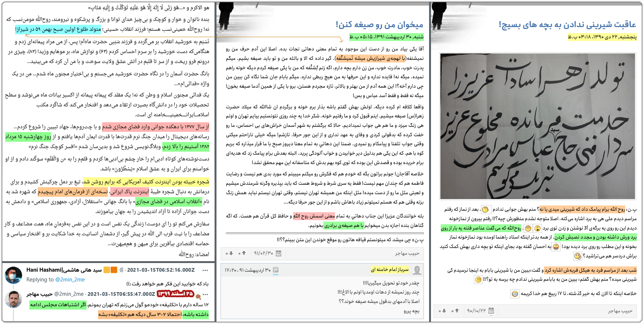Downvote the 90/10/22 post in right panel
The width and height of the screenshot is (644, 324).
click(444, 311)
